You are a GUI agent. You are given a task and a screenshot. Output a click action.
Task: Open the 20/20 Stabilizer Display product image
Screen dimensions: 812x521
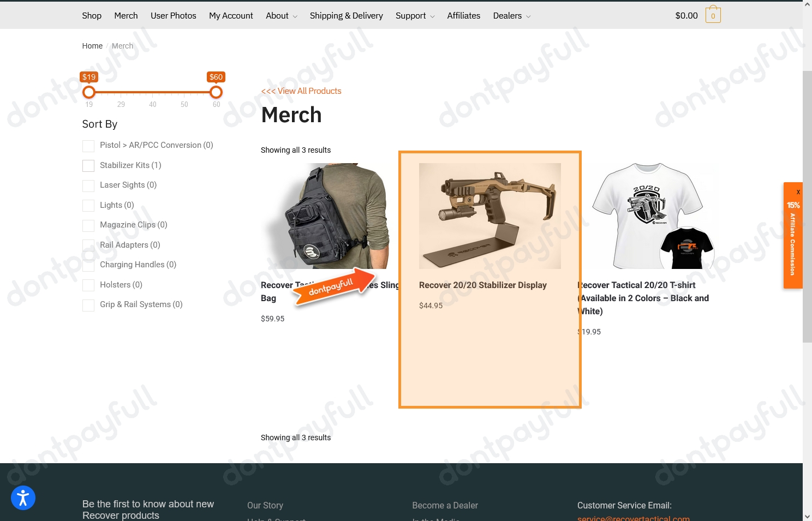pos(489,216)
